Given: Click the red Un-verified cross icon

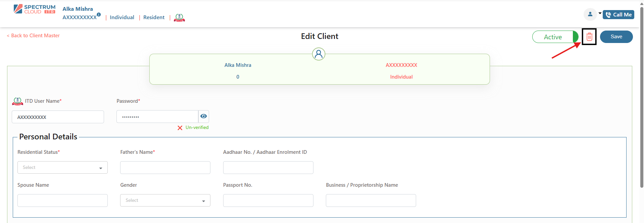Looking at the screenshot, I should (x=180, y=128).
